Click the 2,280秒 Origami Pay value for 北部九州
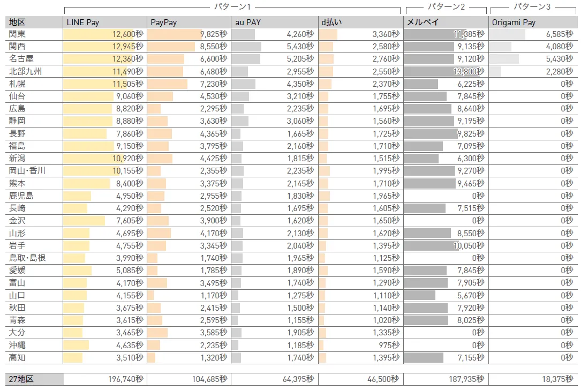The width and height of the screenshot is (588, 390). (x=560, y=71)
